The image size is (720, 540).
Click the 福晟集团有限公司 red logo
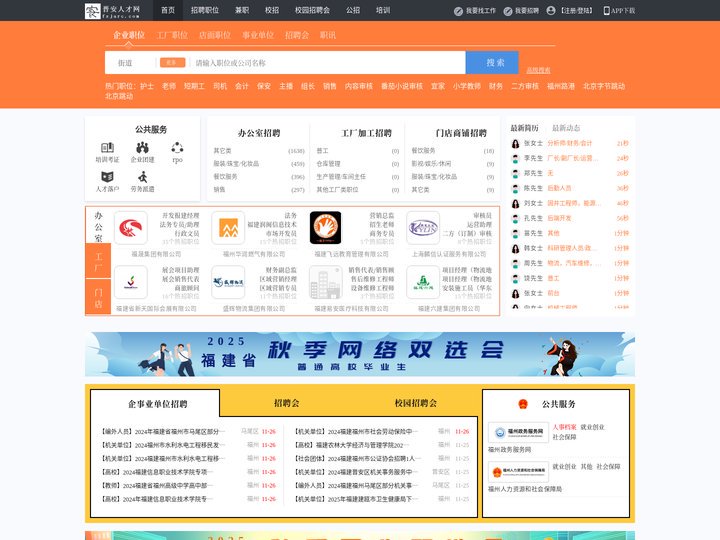(131, 228)
